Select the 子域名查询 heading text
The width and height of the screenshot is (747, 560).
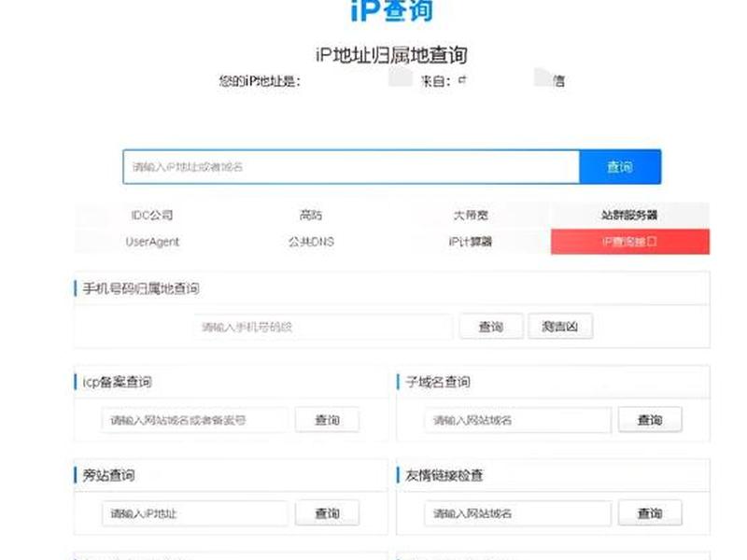438,382
